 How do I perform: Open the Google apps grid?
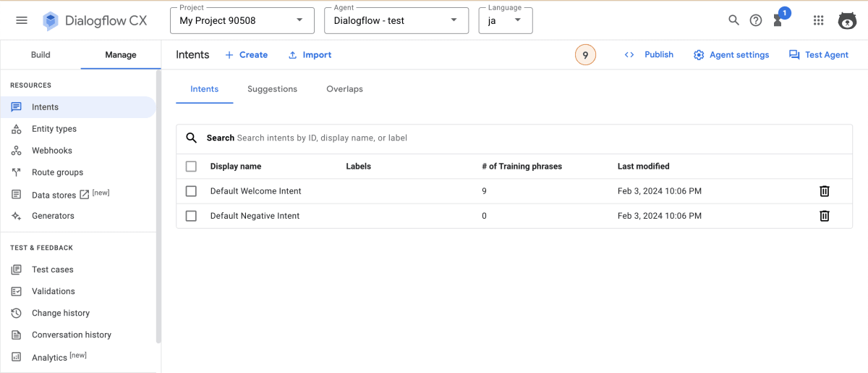(819, 20)
